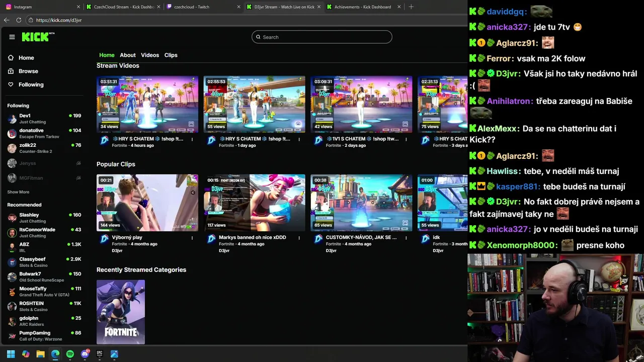
Task: Open the 02:55:53 stream video thumbnail
Action: tap(255, 104)
